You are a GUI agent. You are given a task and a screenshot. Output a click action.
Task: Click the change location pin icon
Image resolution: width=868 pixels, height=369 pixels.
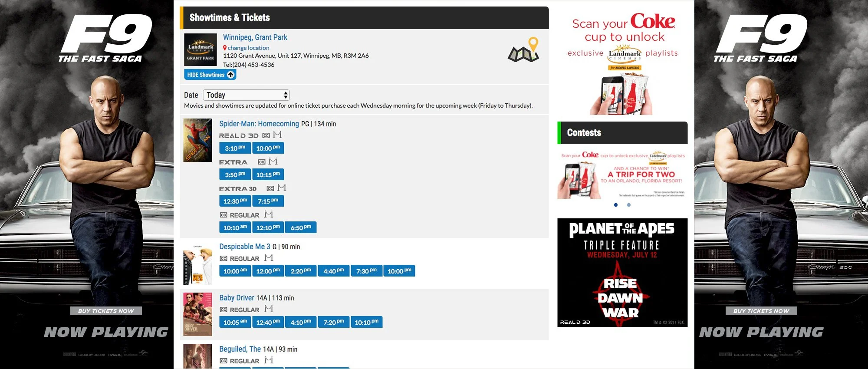tap(225, 48)
